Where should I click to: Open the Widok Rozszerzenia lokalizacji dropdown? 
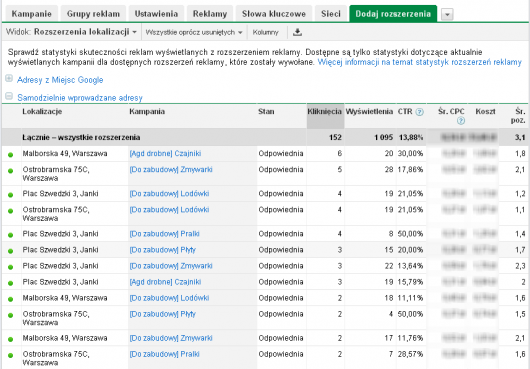tap(71, 32)
